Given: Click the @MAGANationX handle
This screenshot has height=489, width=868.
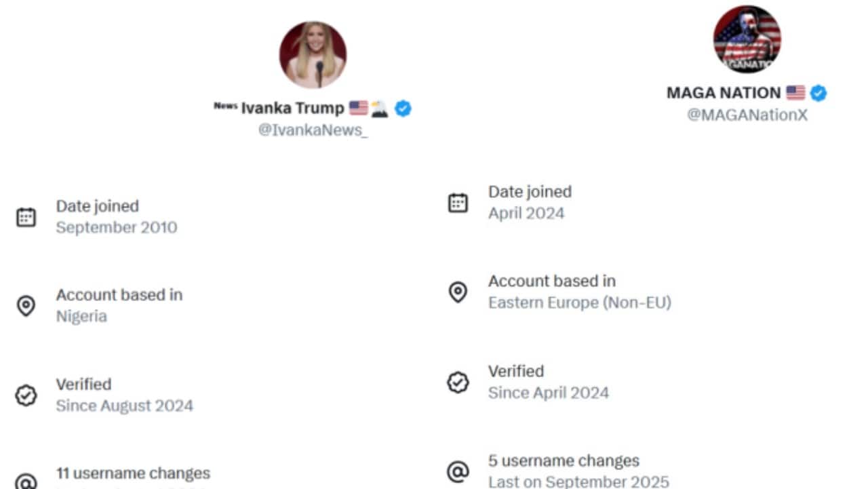Looking at the screenshot, I should (x=747, y=115).
